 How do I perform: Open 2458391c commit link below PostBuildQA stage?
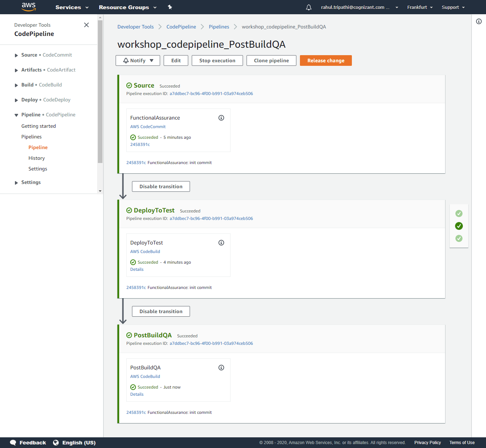pos(136,412)
